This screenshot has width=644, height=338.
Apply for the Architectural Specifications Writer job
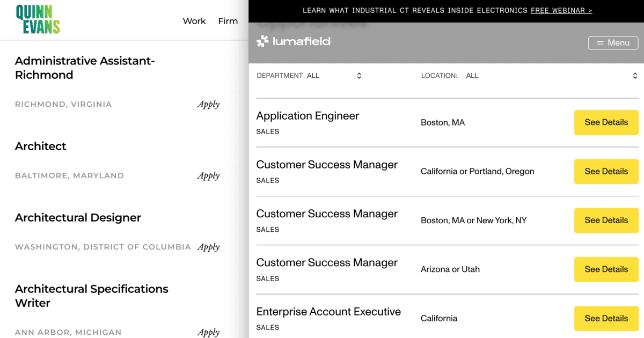tap(208, 332)
